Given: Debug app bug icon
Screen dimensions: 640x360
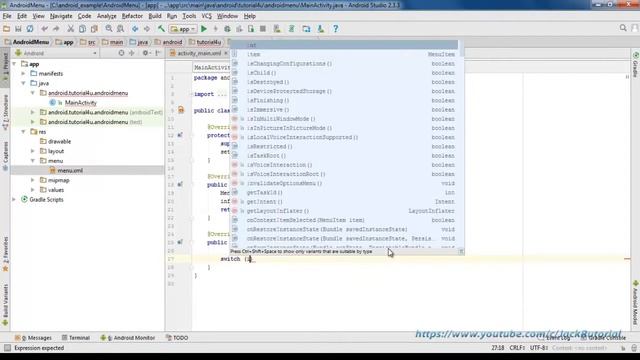Looking at the screenshot, I should click(227, 29).
